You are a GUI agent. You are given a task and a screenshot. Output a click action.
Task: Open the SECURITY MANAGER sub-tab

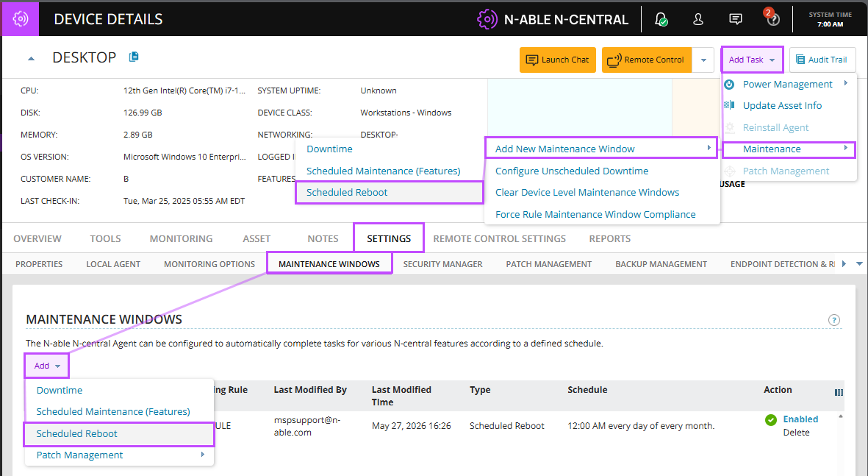(x=443, y=264)
